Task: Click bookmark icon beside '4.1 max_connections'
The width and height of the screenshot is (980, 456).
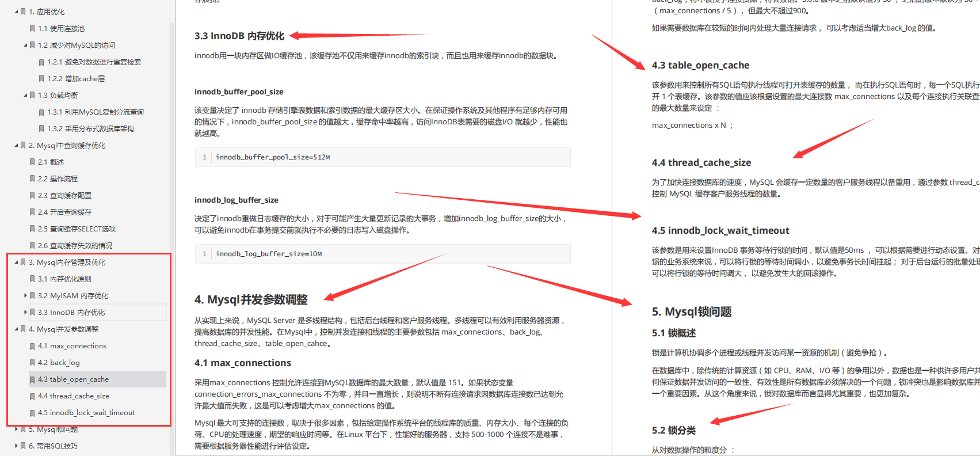Action: coord(32,345)
